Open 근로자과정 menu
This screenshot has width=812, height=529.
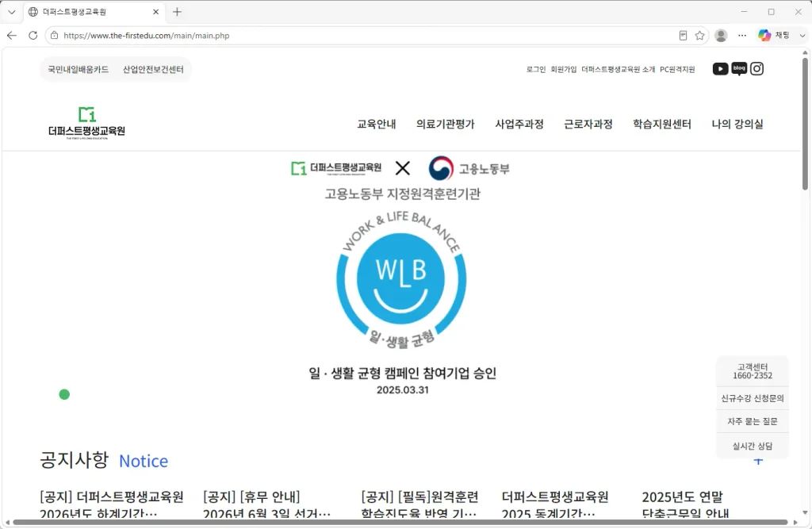pyautogui.click(x=588, y=124)
